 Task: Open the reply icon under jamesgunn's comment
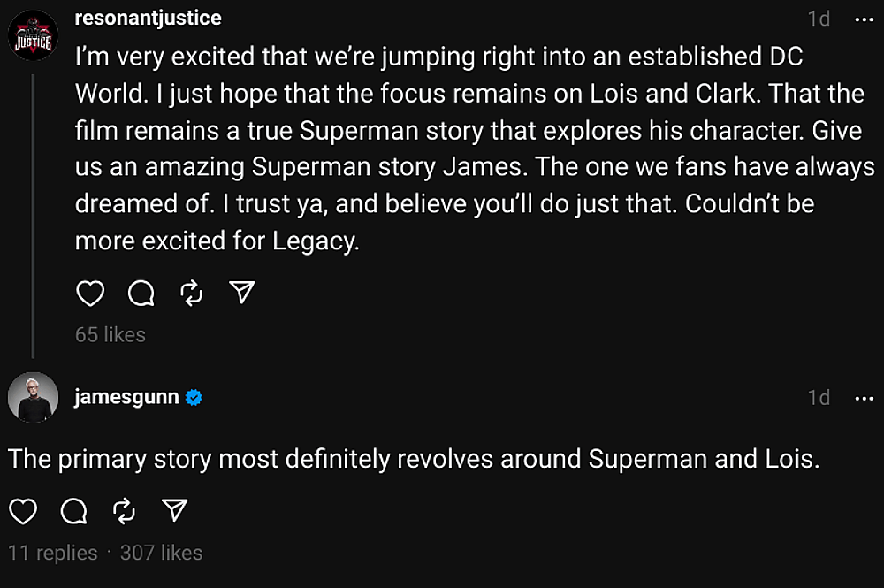(74, 511)
